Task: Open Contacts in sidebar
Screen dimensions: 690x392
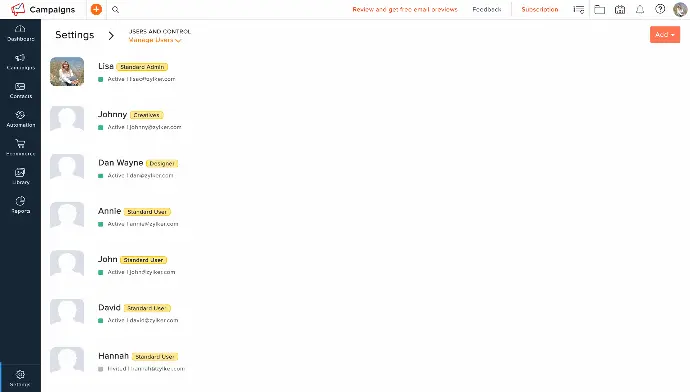Action: [x=20, y=91]
